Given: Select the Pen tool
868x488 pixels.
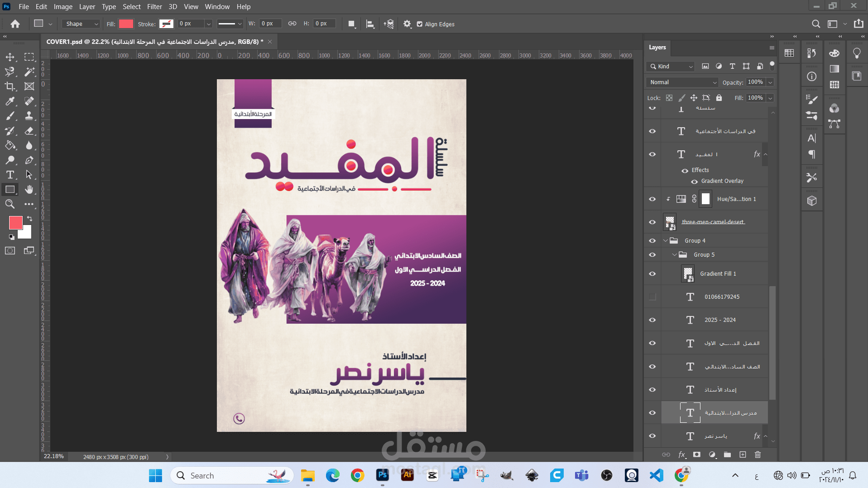Looking at the screenshot, I should pyautogui.click(x=29, y=160).
